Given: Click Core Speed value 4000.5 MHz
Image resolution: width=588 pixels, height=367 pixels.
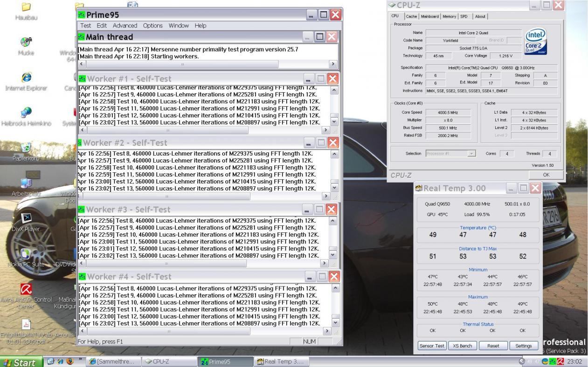Looking at the screenshot, I should [448, 113].
